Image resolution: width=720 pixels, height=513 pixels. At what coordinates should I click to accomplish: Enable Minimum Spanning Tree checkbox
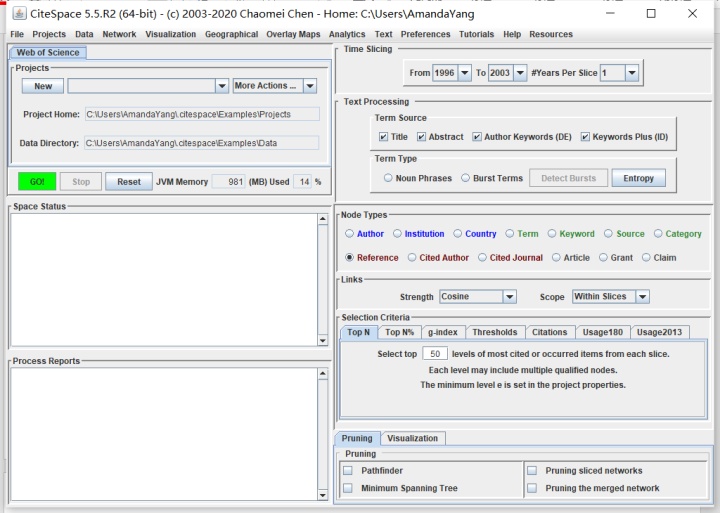348,488
